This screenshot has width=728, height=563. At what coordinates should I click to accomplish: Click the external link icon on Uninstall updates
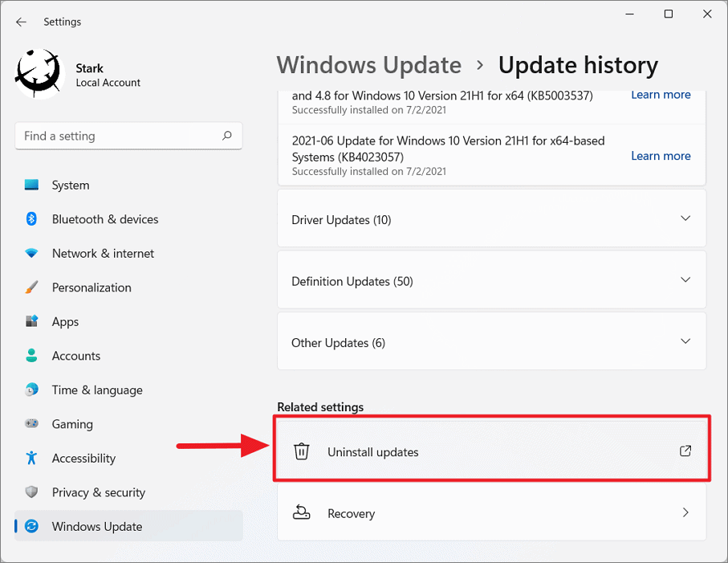click(x=685, y=451)
